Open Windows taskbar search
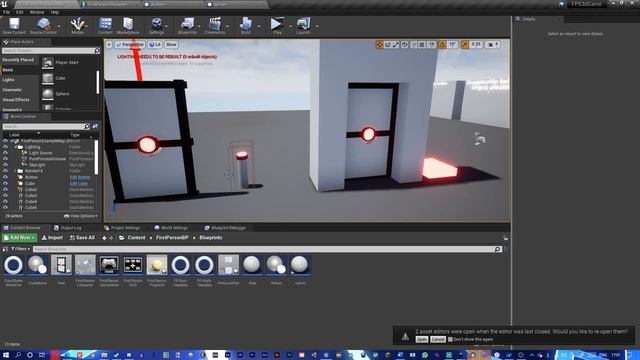640x360 pixels. 18,355
